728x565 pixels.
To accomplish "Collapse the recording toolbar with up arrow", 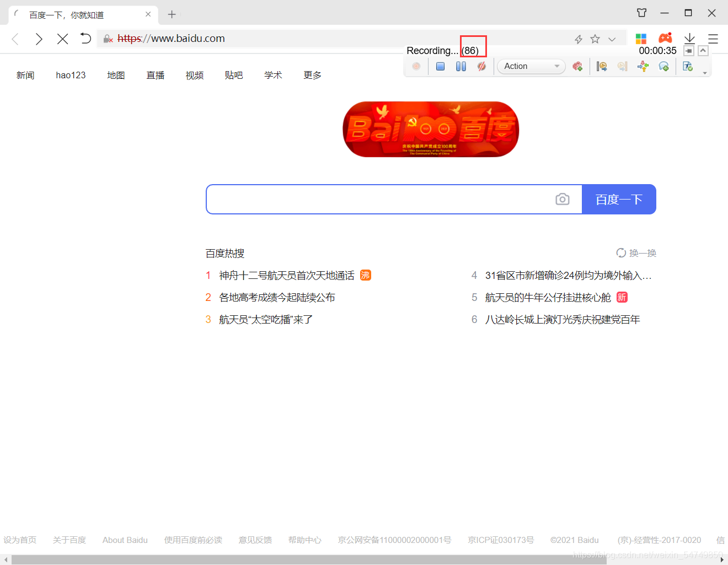I will tap(703, 51).
